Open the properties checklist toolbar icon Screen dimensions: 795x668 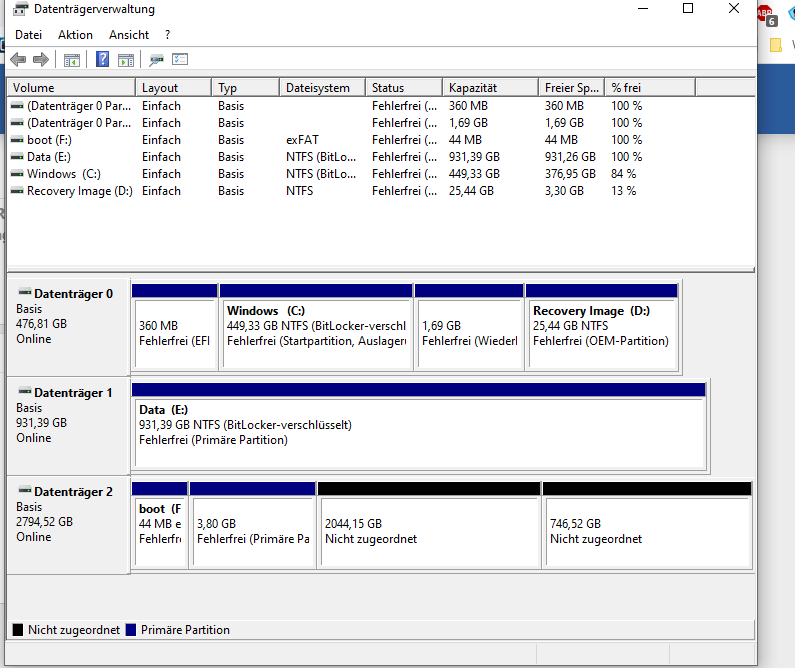180,59
